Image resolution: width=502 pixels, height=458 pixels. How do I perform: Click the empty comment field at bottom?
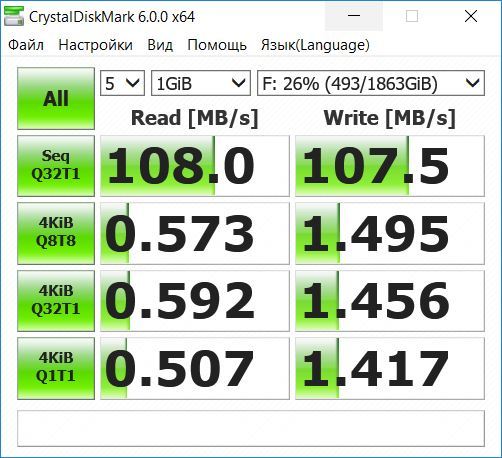pos(251,428)
